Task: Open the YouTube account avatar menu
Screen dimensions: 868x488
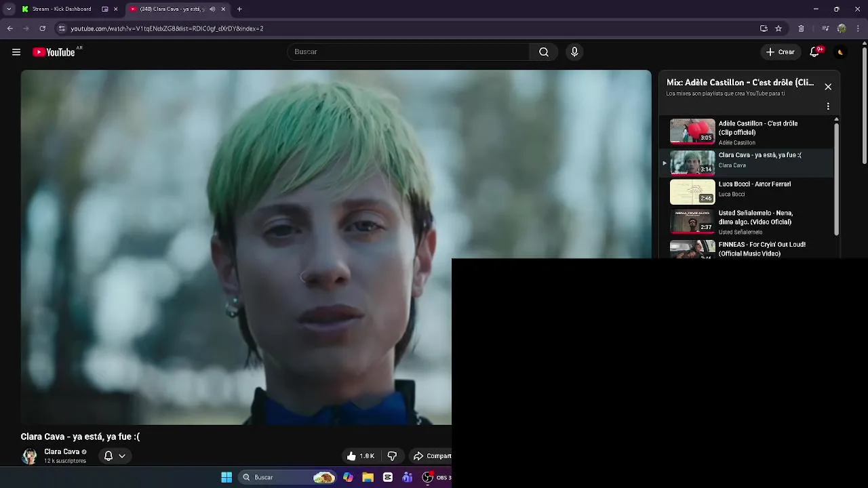Action: 840,52
